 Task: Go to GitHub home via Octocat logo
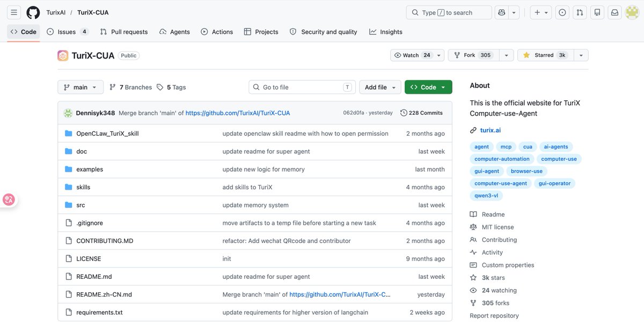33,12
